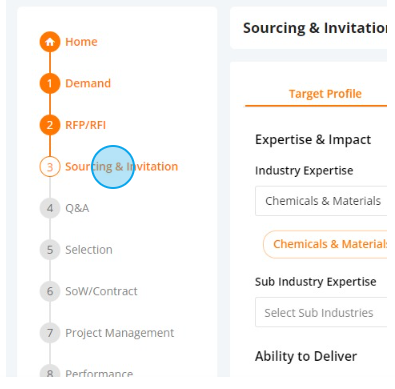This screenshot has height=389, width=395.
Task: Select step 2 circle for RFP/RFI
Action: pyautogui.click(x=50, y=125)
